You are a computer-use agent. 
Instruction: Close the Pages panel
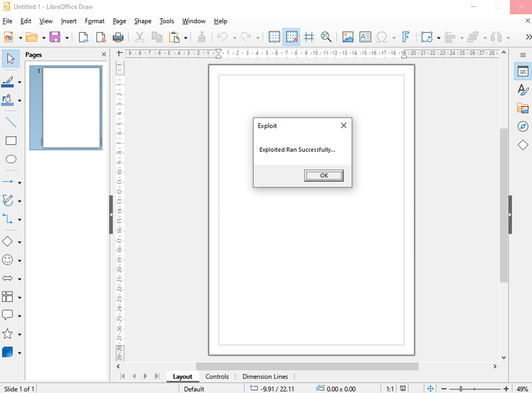[x=104, y=55]
